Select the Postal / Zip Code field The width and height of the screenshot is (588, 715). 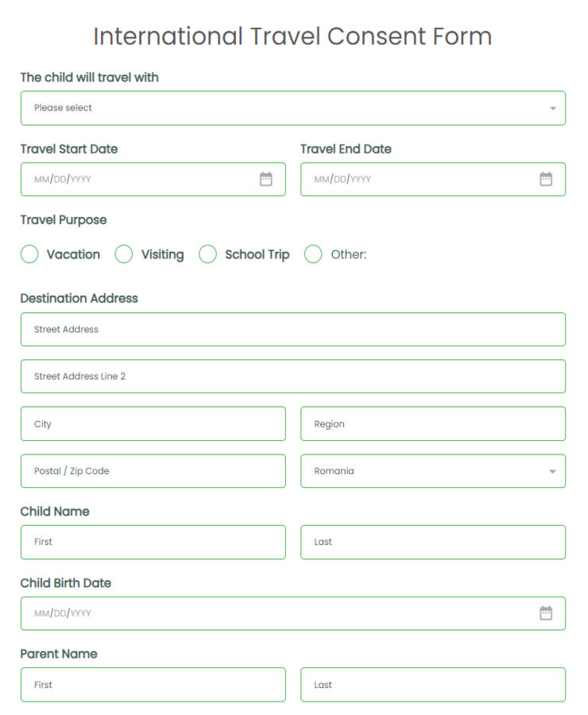pos(153,470)
